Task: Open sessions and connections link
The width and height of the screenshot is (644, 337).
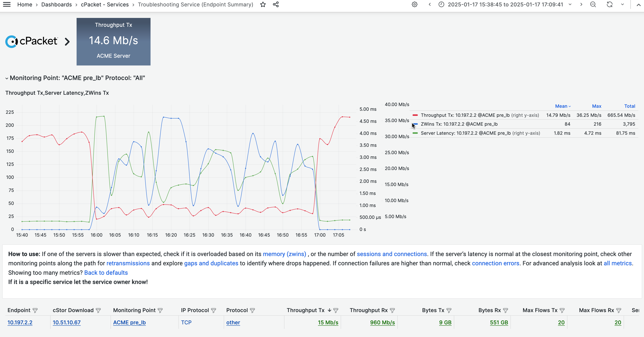Action: point(392,254)
